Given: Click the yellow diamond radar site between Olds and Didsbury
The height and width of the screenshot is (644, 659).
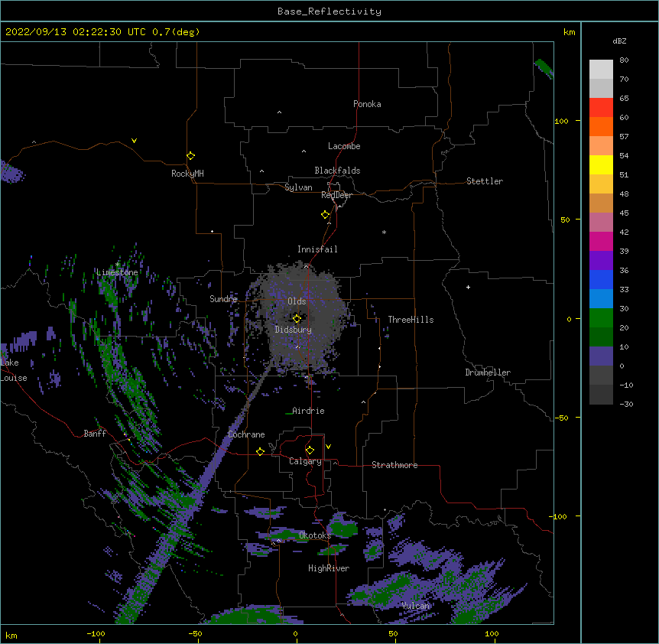Looking at the screenshot, I should pos(297,319).
